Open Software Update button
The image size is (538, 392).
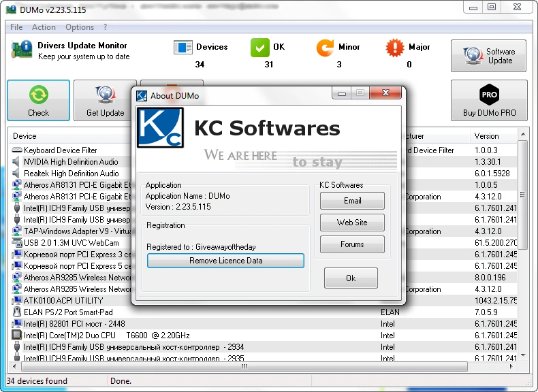488,56
